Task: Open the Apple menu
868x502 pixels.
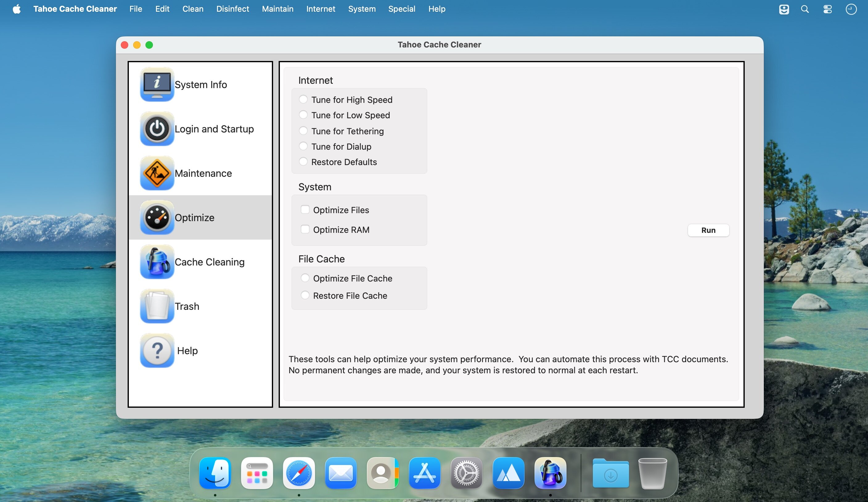Action: point(17,9)
